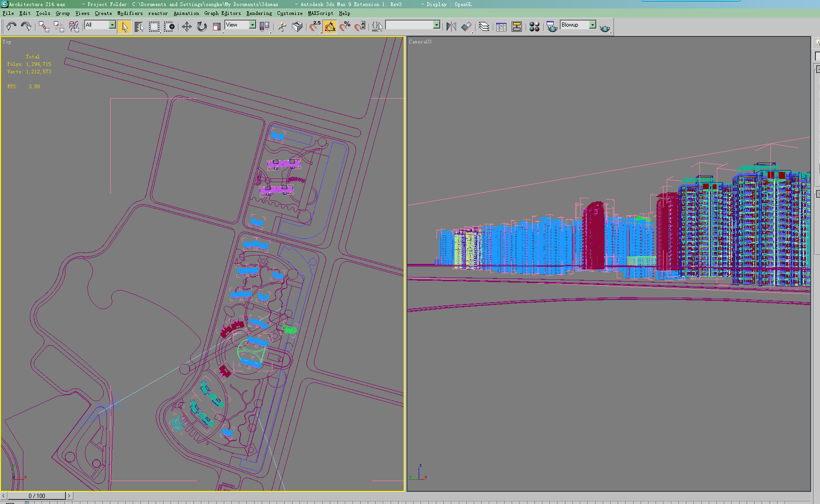Click the Align tool icon
This screenshot has height=504, width=820.
point(466,27)
